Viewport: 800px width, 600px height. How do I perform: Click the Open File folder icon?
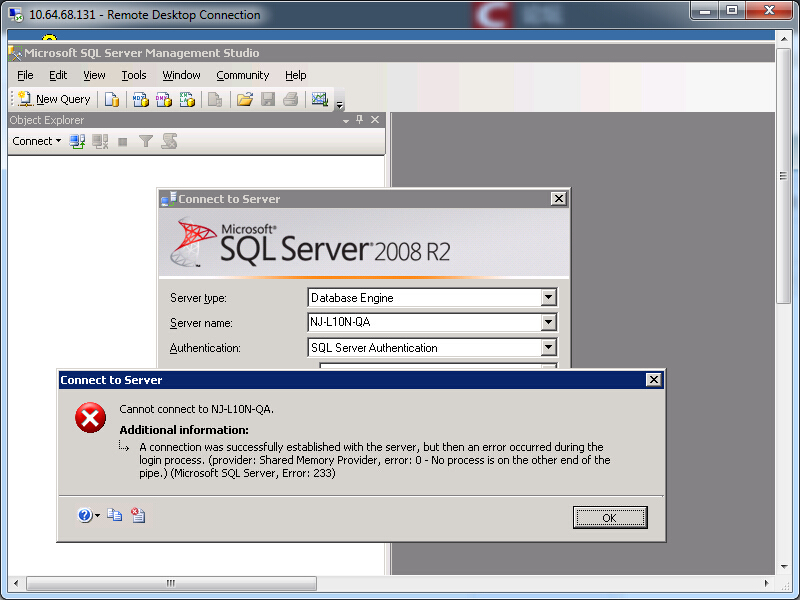[245, 99]
